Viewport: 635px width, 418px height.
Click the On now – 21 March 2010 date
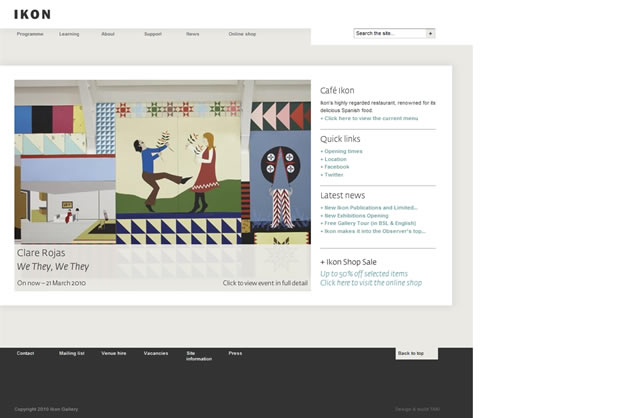click(x=51, y=283)
